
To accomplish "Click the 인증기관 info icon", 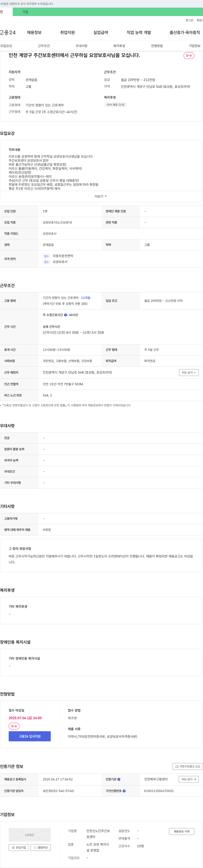I will (119, 779).
